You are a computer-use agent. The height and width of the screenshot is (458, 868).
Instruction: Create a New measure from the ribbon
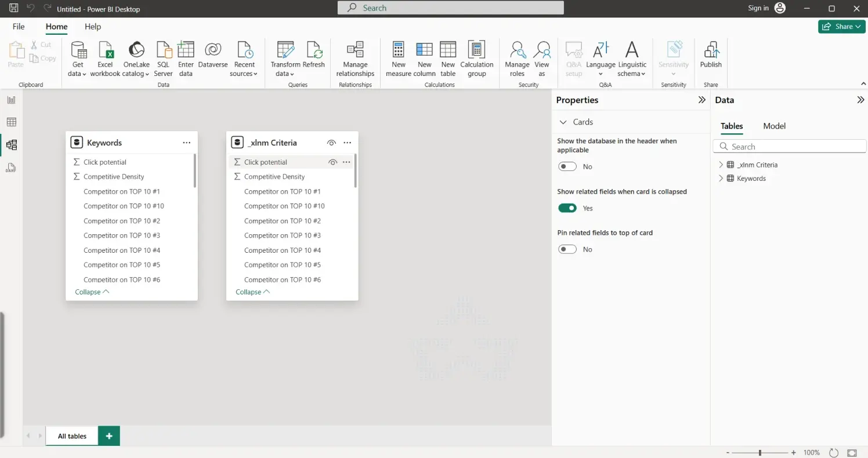click(398, 58)
